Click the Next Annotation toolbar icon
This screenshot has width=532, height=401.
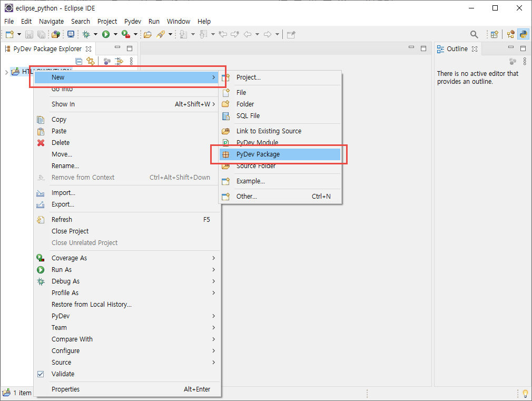tap(183, 34)
